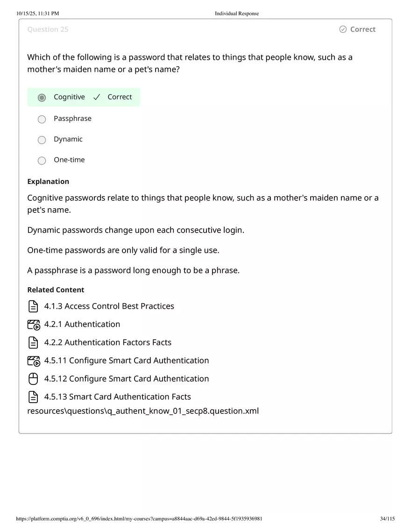Click the document icon beside 4.1.3 Access Control Best Practices

click(x=33, y=306)
